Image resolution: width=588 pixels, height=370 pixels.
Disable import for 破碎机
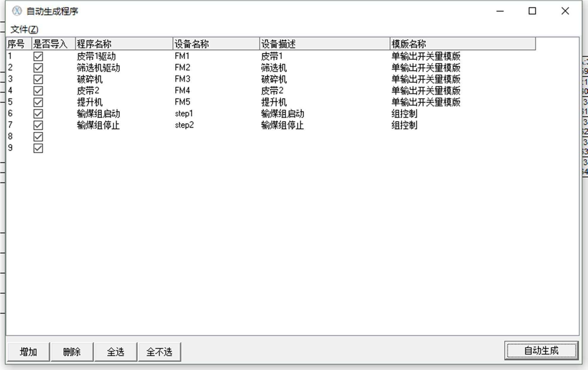[39, 79]
